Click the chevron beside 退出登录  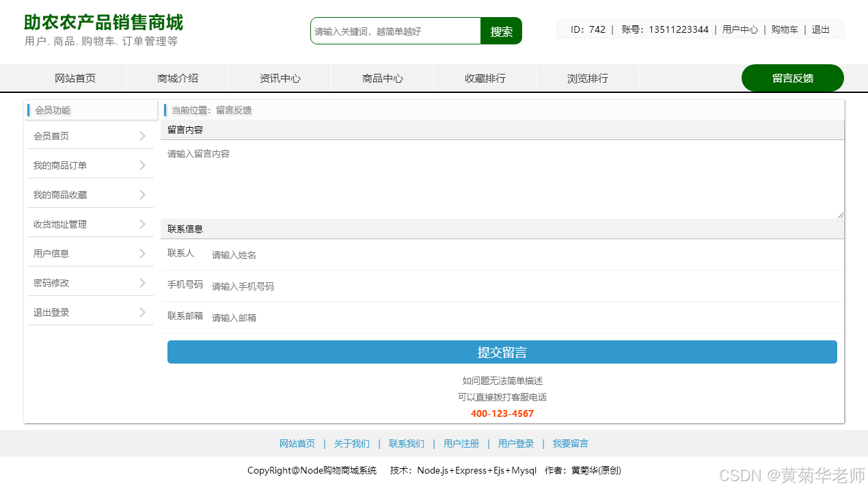142,312
